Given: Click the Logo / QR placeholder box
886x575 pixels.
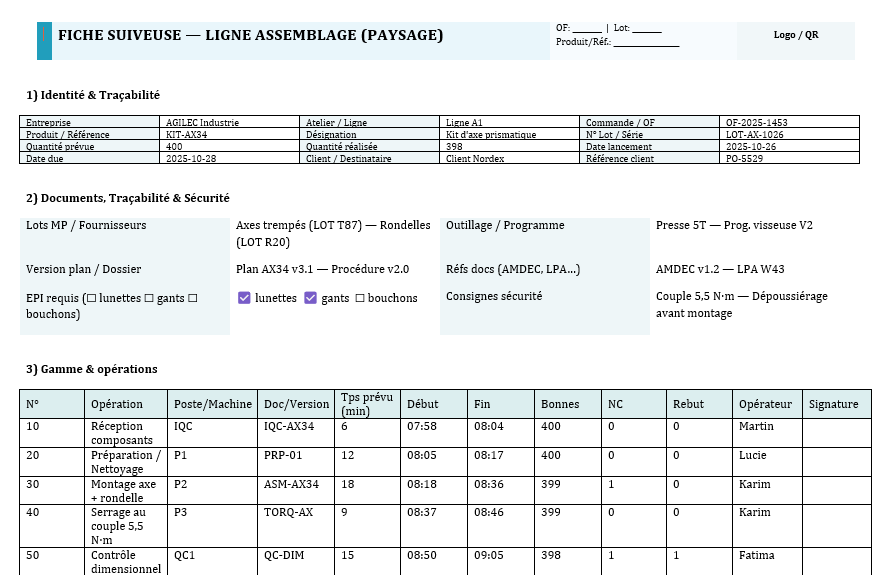Looking at the screenshot, I should point(795,35).
